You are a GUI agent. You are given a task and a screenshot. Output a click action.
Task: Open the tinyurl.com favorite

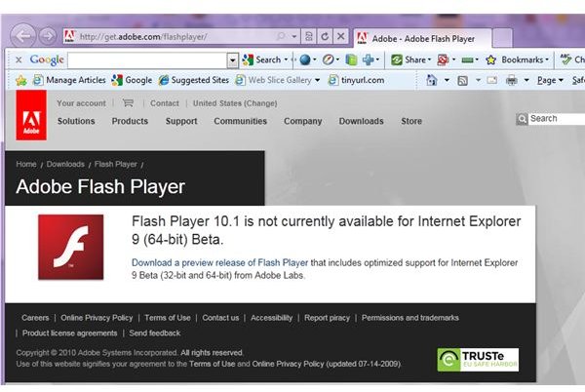click(356, 80)
